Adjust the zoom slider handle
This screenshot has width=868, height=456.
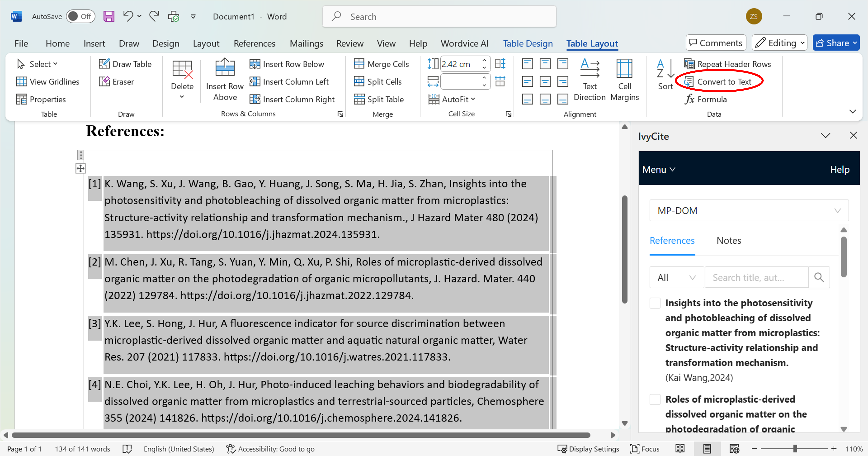point(795,448)
